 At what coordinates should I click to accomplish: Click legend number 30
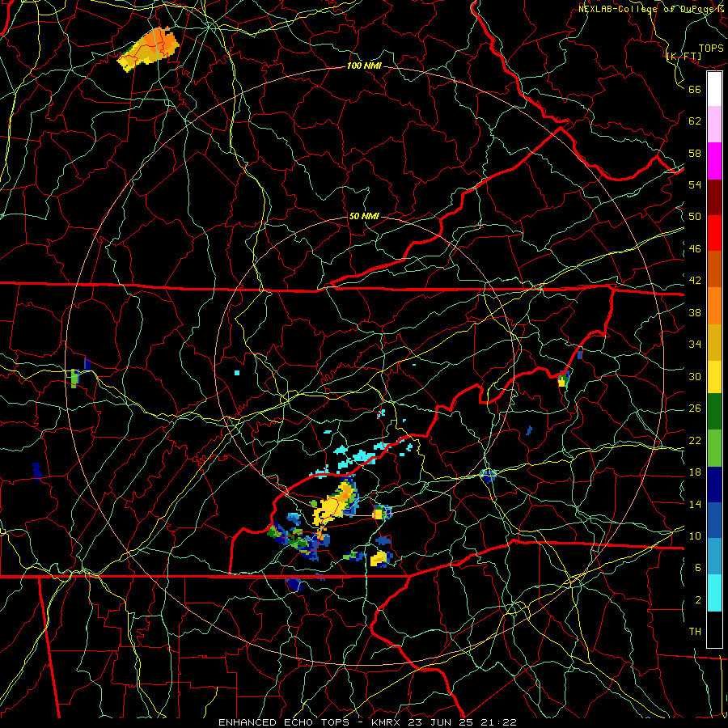click(695, 376)
